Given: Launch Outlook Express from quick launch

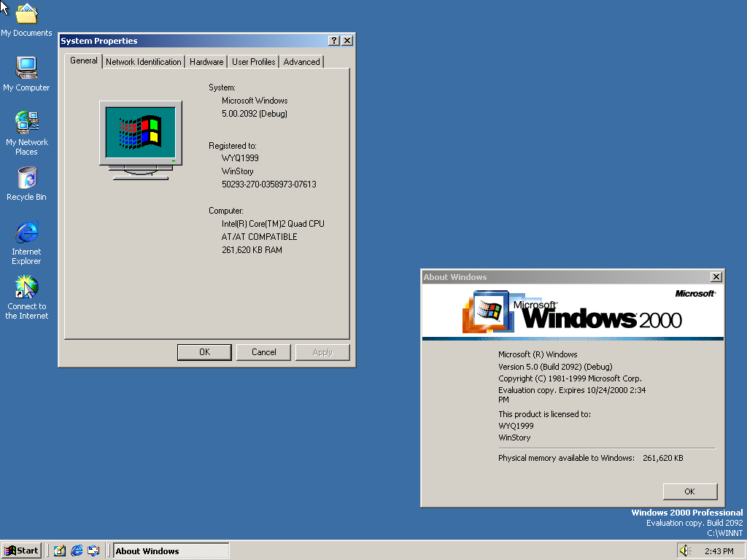Looking at the screenshot, I should 93,551.
